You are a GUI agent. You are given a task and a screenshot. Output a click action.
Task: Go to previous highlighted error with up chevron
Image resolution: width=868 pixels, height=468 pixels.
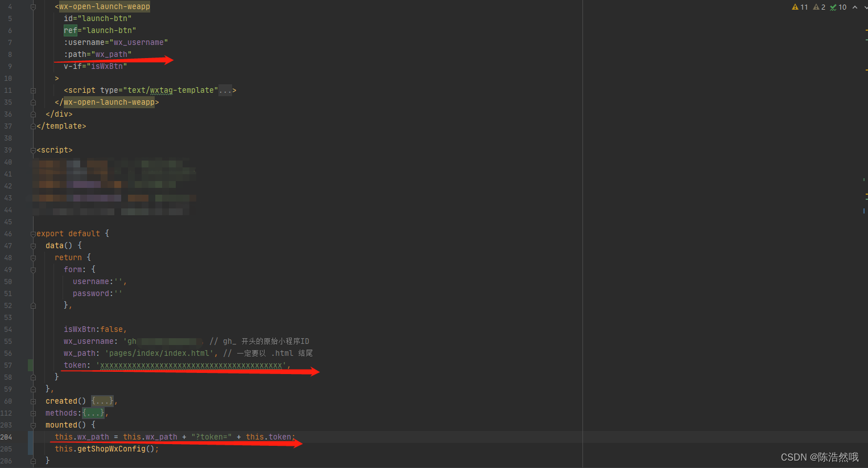[x=854, y=7]
